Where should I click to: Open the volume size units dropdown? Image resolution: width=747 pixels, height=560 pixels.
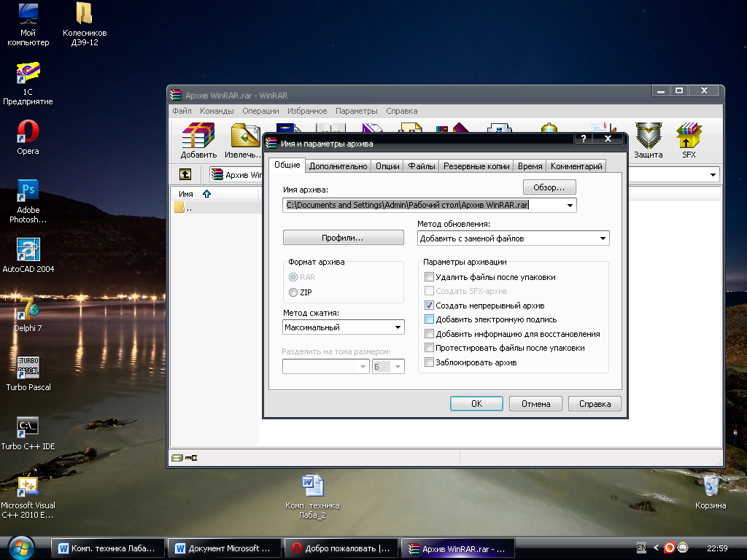398,367
